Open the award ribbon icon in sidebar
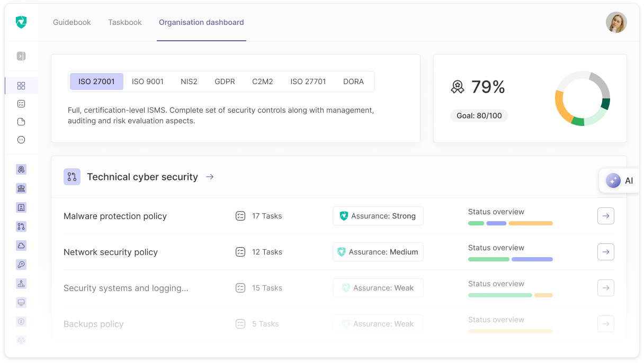Image resolution: width=644 pixels, height=363 pixels. (x=21, y=169)
